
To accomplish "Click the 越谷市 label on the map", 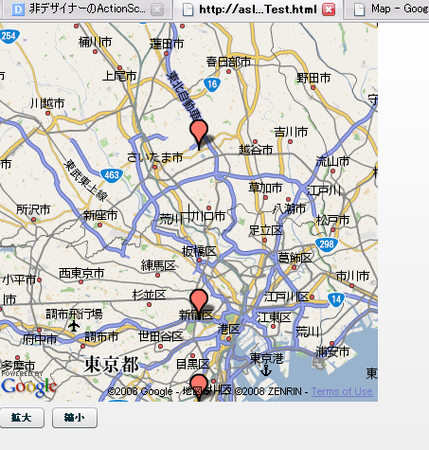I will [256, 150].
